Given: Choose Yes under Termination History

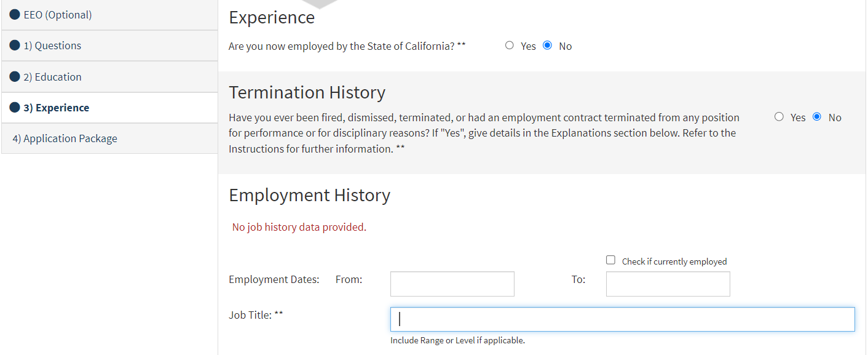Looking at the screenshot, I should (779, 117).
